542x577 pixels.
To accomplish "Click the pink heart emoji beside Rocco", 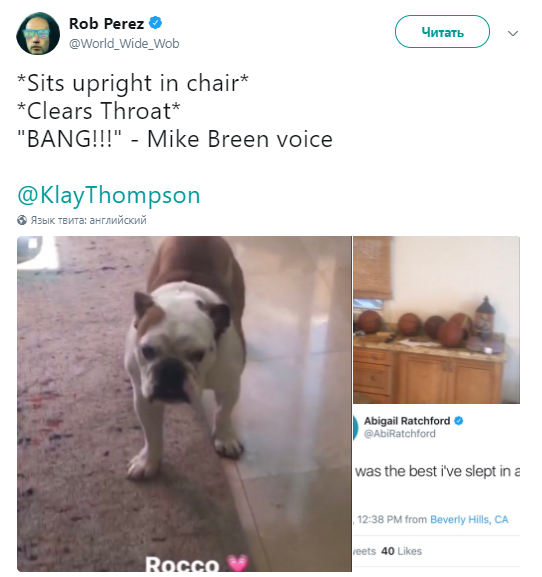I will coord(238,563).
